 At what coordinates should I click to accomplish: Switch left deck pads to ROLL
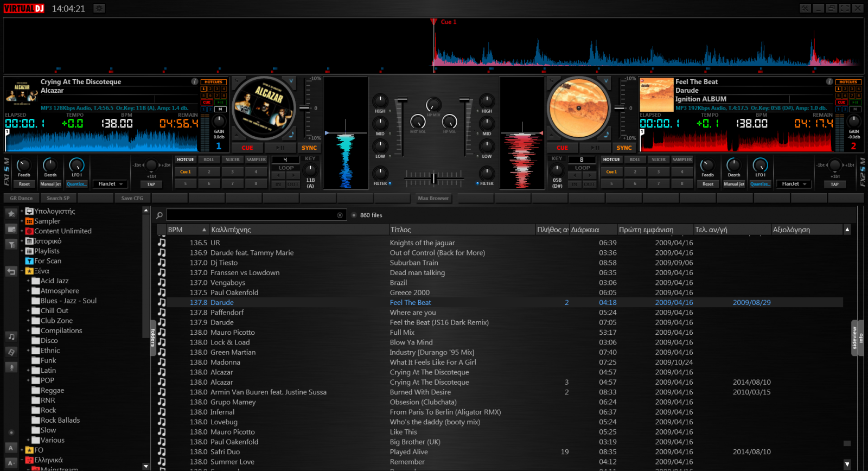[209, 160]
